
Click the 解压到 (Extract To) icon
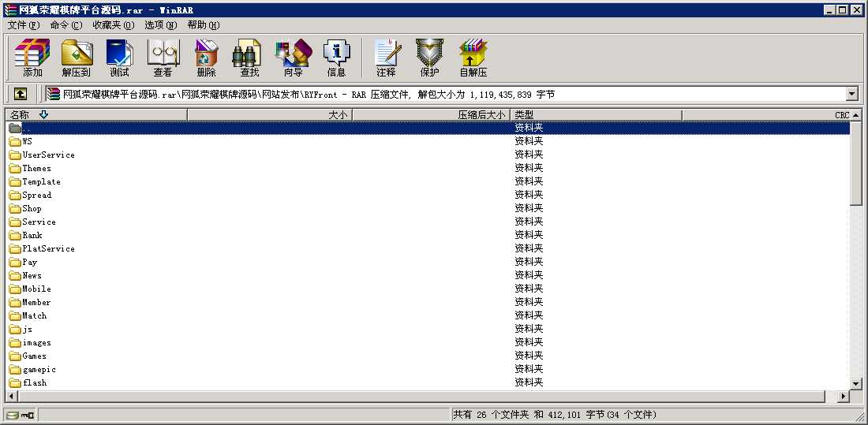tap(77, 58)
